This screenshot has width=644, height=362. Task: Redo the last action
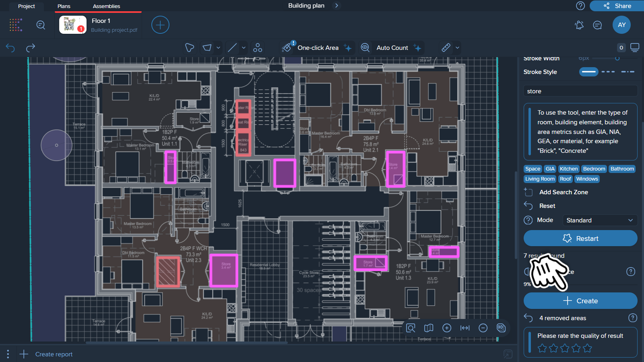(x=31, y=48)
